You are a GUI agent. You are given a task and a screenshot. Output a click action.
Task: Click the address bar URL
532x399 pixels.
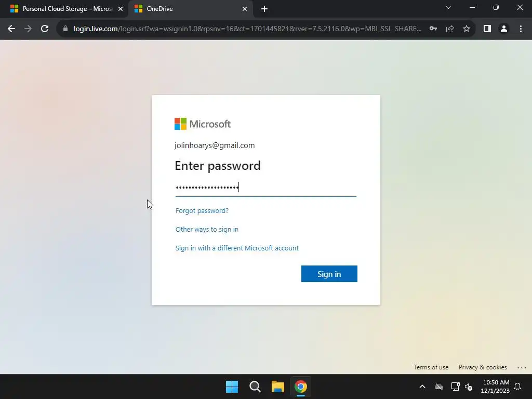coord(248,29)
